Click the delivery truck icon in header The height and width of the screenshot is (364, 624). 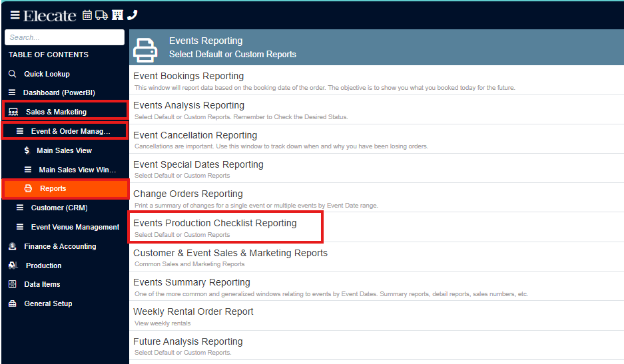point(101,15)
